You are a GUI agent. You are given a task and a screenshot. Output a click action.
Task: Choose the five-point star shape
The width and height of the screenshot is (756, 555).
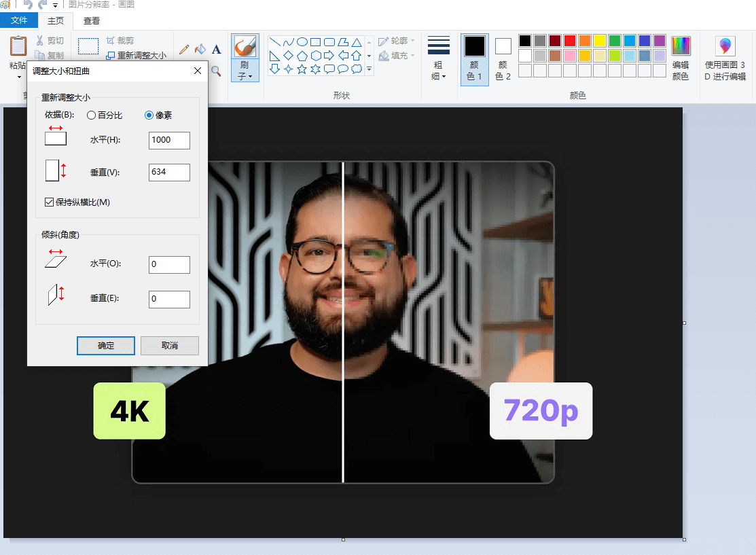tap(302, 69)
